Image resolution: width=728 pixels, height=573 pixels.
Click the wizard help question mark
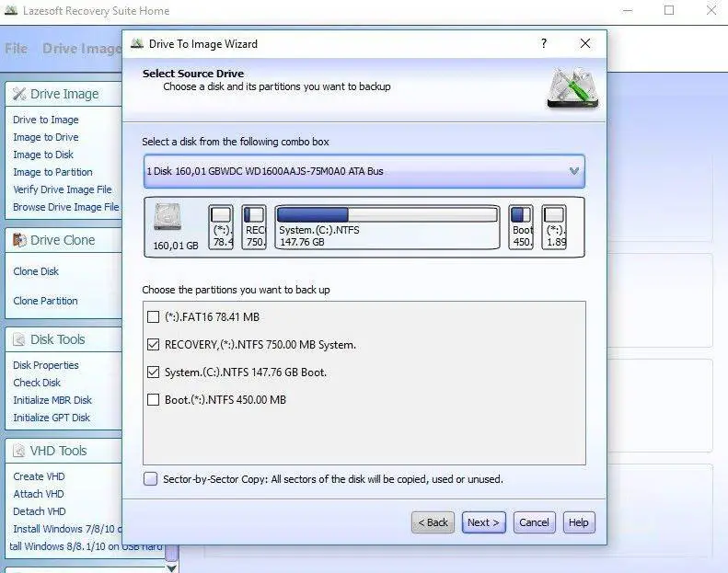coord(544,43)
